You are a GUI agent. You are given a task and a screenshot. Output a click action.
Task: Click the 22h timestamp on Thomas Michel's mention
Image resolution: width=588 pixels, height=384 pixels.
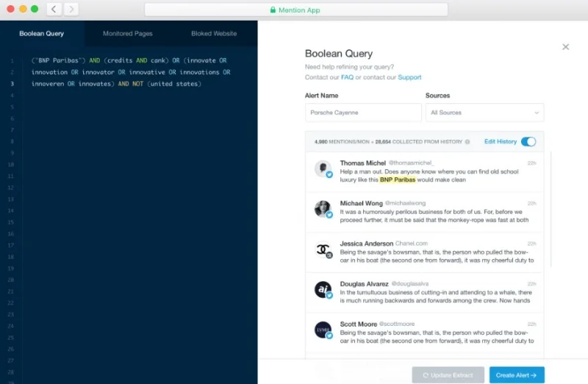coord(531,163)
